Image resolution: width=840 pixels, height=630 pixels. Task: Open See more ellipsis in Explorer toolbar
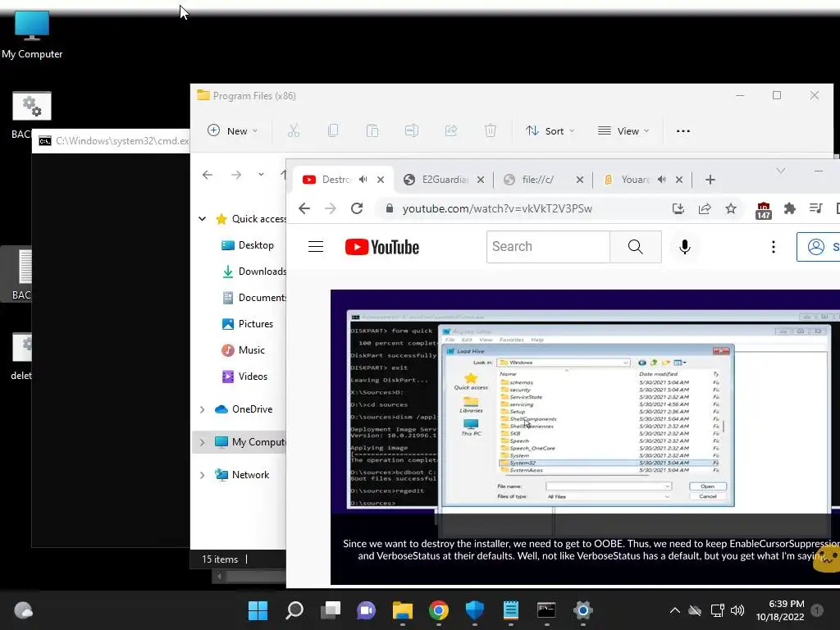pos(683,131)
